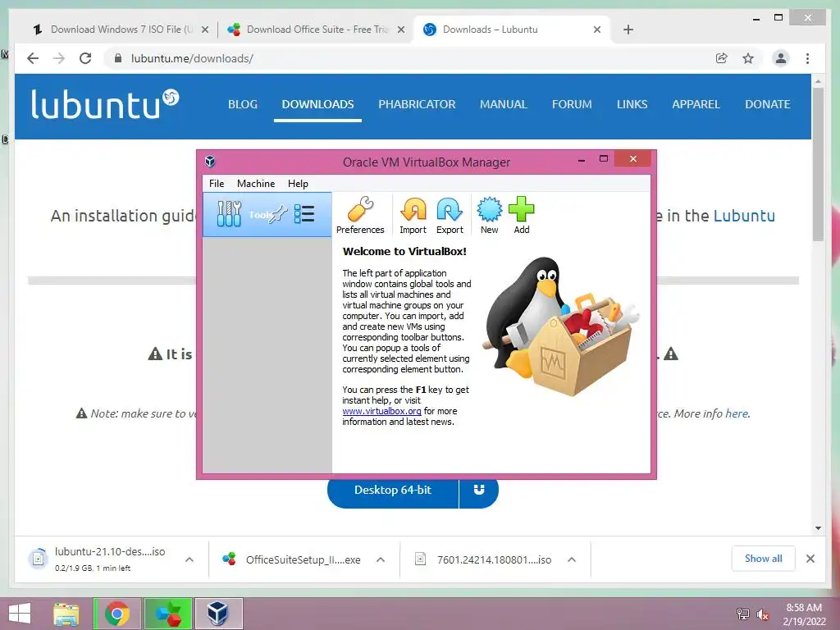840x630 pixels.
Task: Click the vertical scrollbar thumb
Action: click(x=818, y=164)
